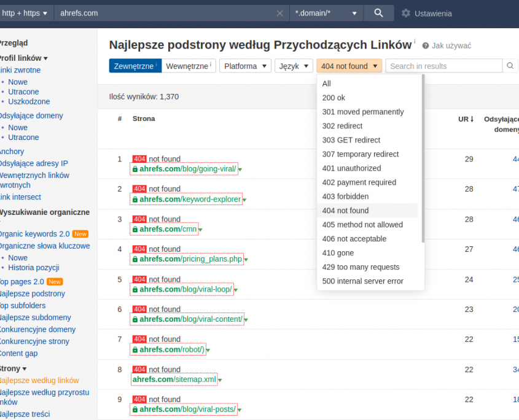Open ahrefs.com/blog/going-viral/ link

[x=188, y=169]
